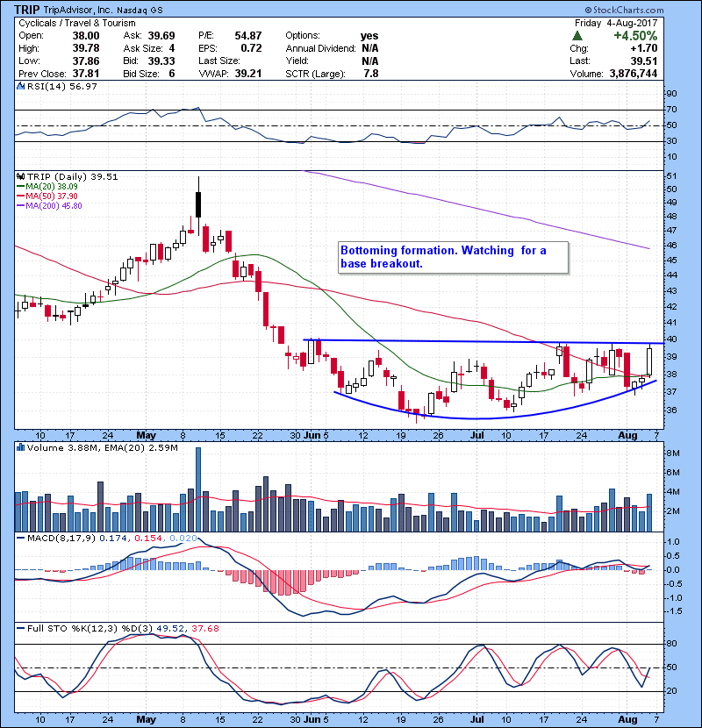Click the VWAP 39.21 value
Screen dimensions: 702x728
[x=248, y=74]
